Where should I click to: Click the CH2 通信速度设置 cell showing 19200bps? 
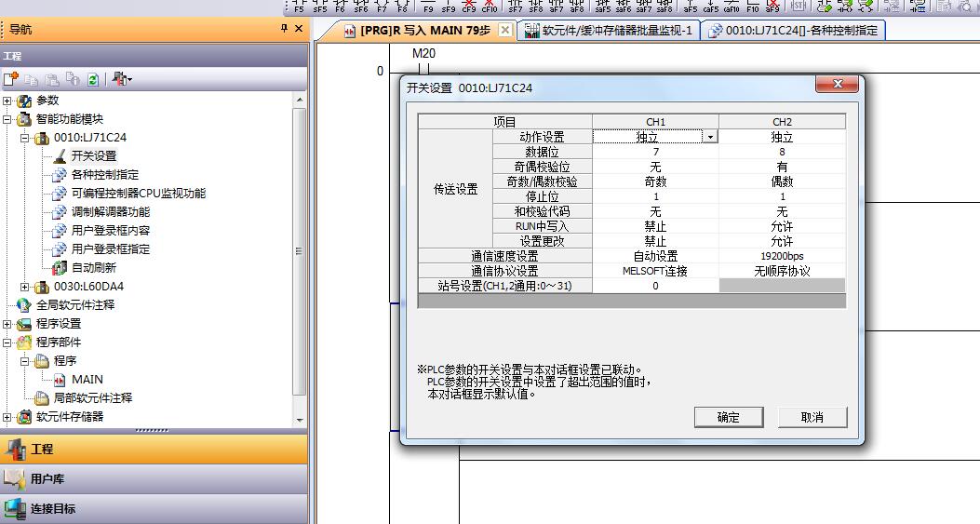pos(782,256)
